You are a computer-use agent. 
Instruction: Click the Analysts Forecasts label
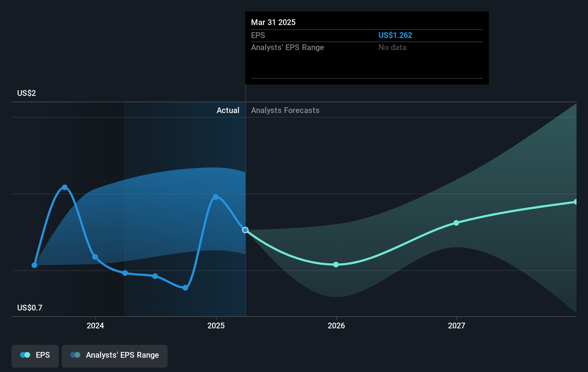285,110
